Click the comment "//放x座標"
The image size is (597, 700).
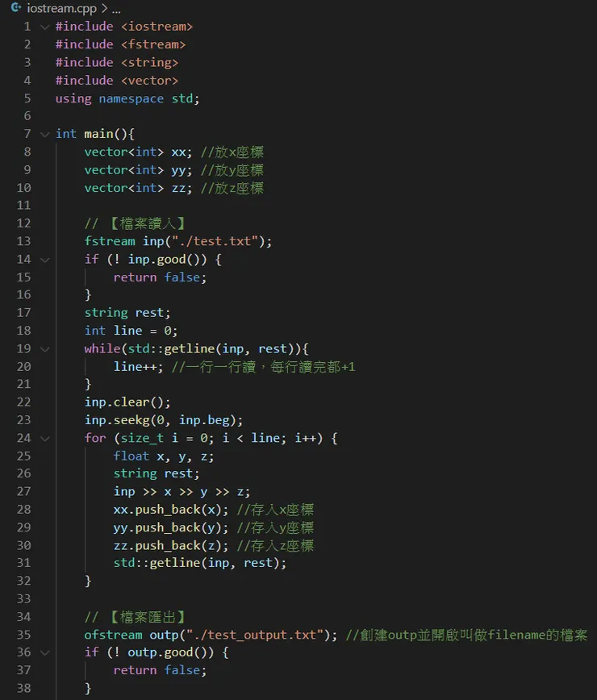[232, 152]
